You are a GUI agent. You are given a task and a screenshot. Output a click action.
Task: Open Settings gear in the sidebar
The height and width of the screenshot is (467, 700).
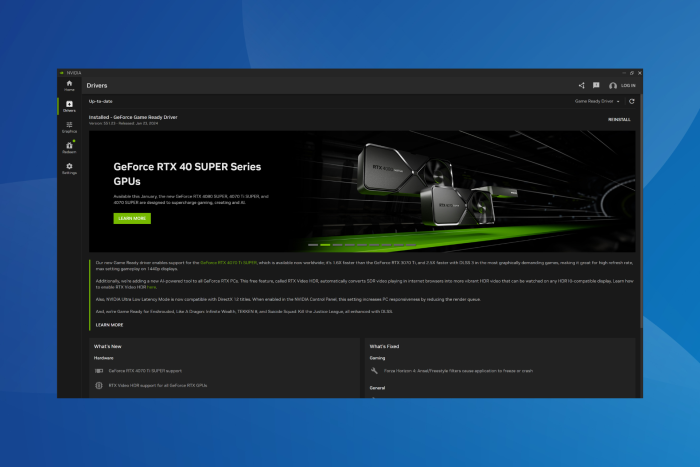(x=69, y=168)
